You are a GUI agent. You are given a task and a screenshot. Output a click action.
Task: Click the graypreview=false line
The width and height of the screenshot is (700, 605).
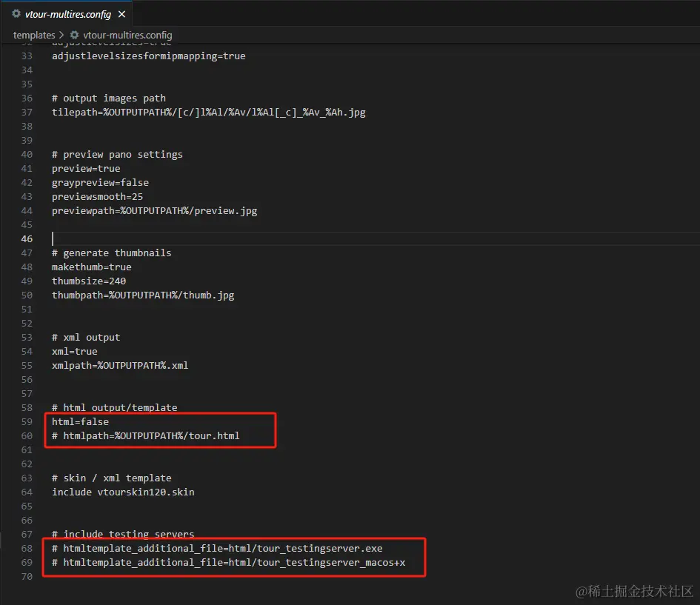(100, 182)
